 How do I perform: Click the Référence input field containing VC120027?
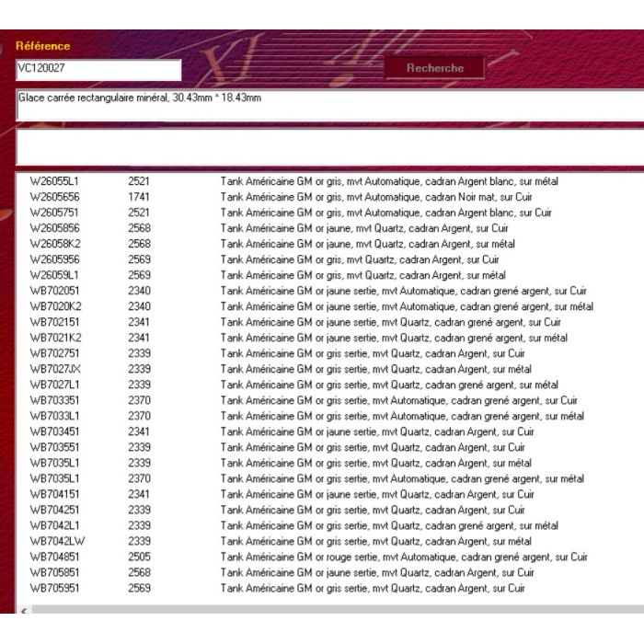tap(98, 69)
